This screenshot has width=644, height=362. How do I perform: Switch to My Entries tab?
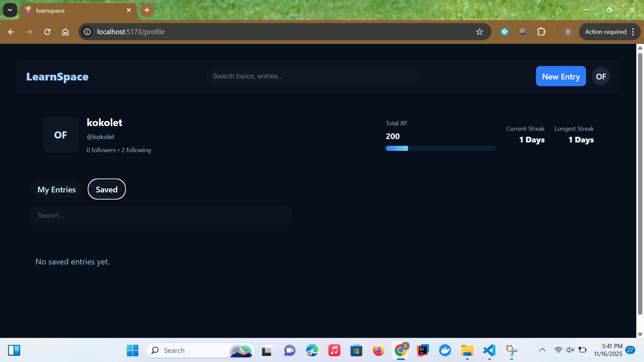point(56,189)
